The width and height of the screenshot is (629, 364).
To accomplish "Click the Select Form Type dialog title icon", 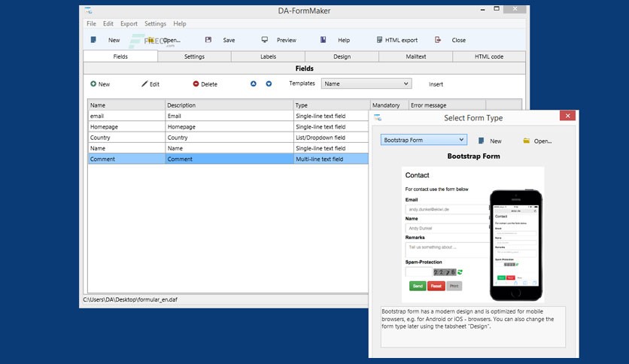I will (x=378, y=118).
